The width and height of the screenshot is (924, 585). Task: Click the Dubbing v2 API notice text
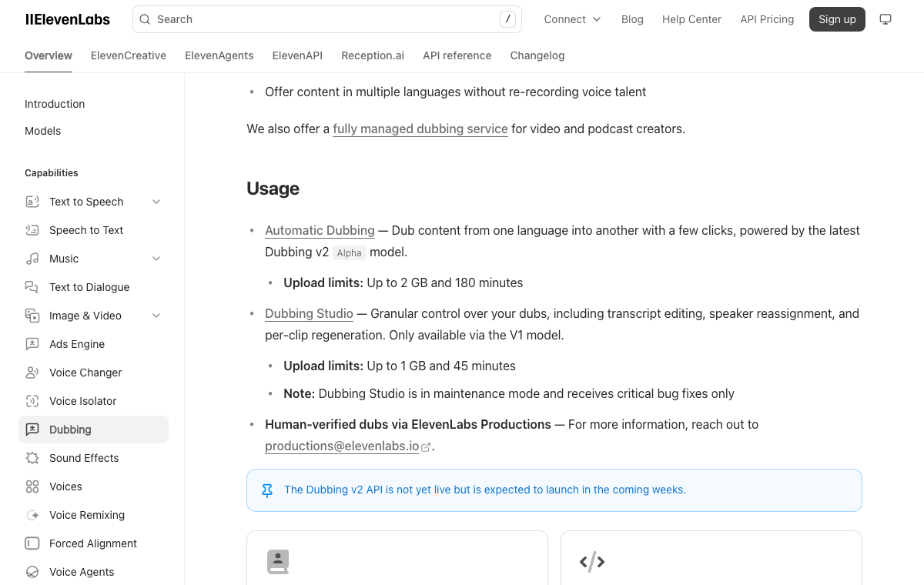coord(485,490)
